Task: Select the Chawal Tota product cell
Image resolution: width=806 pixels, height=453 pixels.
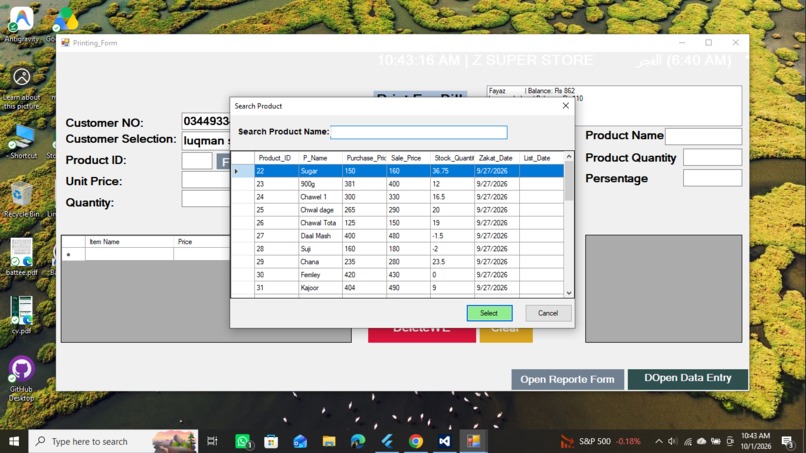Action: point(320,223)
